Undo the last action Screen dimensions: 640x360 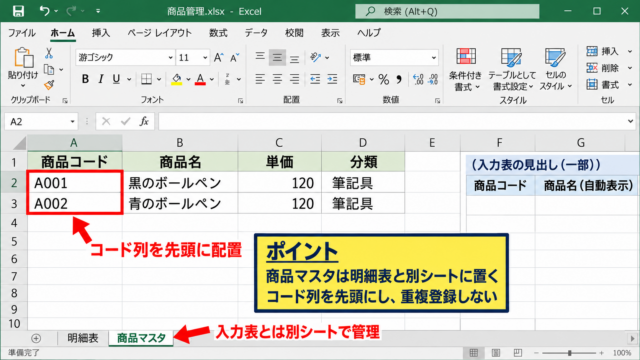pyautogui.click(x=44, y=11)
